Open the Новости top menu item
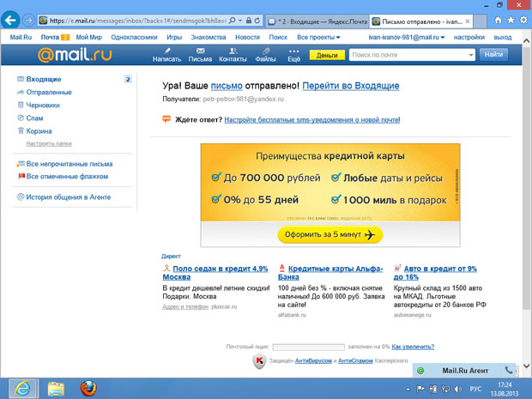The width and height of the screenshot is (532, 399). (247, 38)
